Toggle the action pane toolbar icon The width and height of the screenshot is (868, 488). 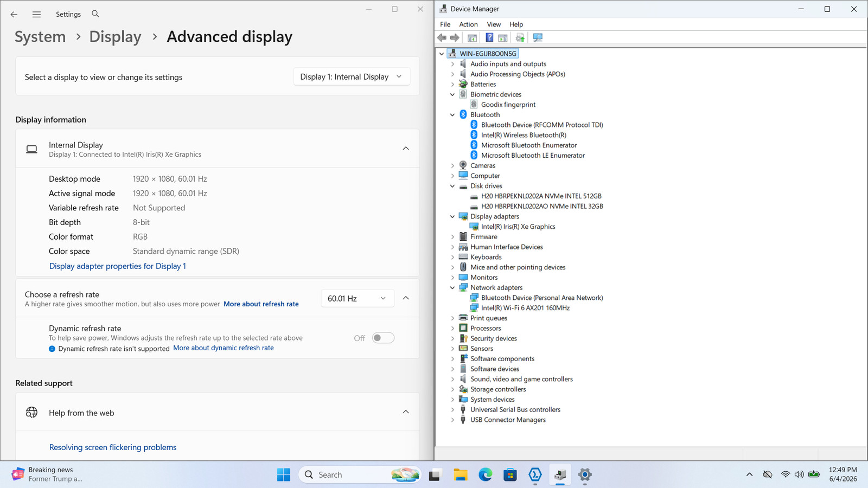point(503,37)
